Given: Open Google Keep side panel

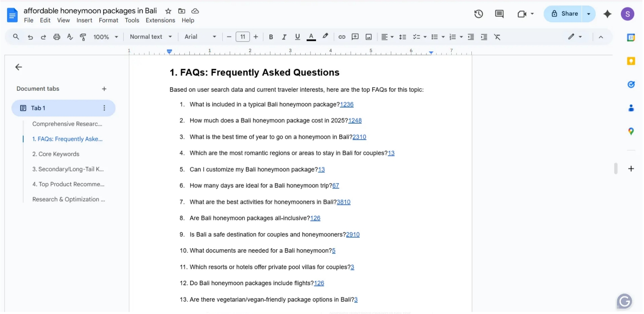Looking at the screenshot, I should click(631, 61).
